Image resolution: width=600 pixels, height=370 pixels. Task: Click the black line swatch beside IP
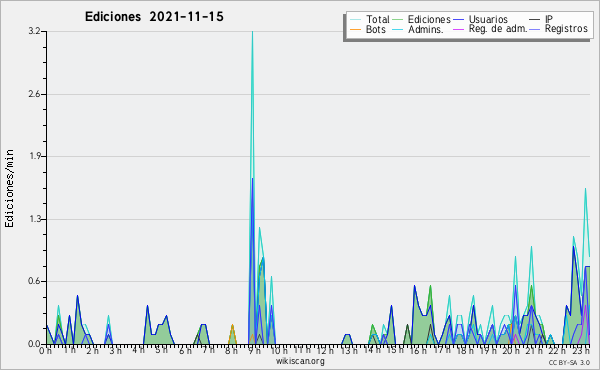click(x=534, y=20)
